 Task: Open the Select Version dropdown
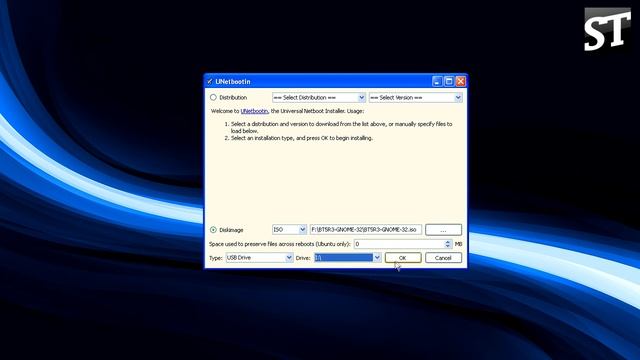pos(416,98)
